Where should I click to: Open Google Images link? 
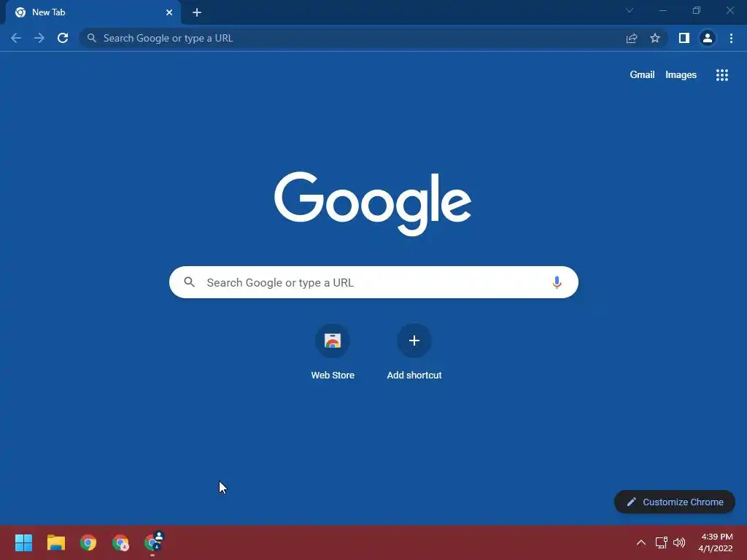click(x=681, y=75)
